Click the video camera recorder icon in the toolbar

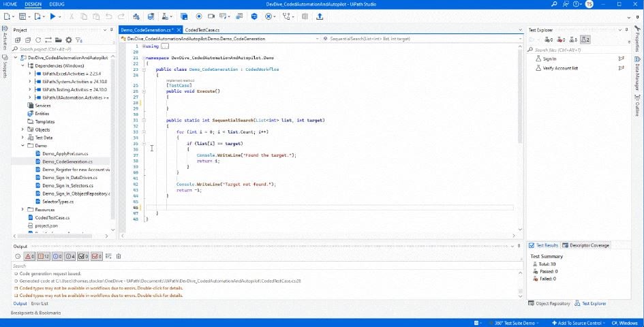[x=211, y=16]
